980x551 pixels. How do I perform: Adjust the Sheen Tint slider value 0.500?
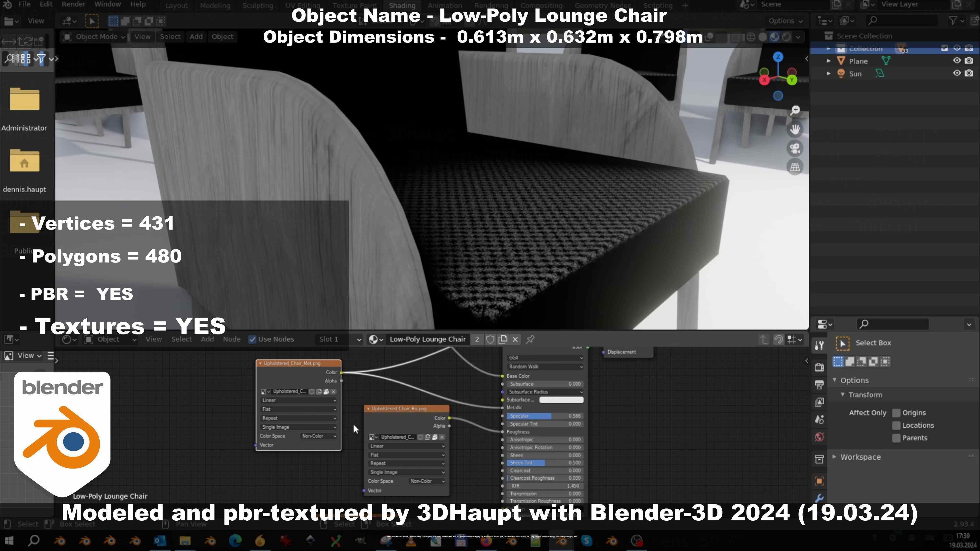pos(545,463)
